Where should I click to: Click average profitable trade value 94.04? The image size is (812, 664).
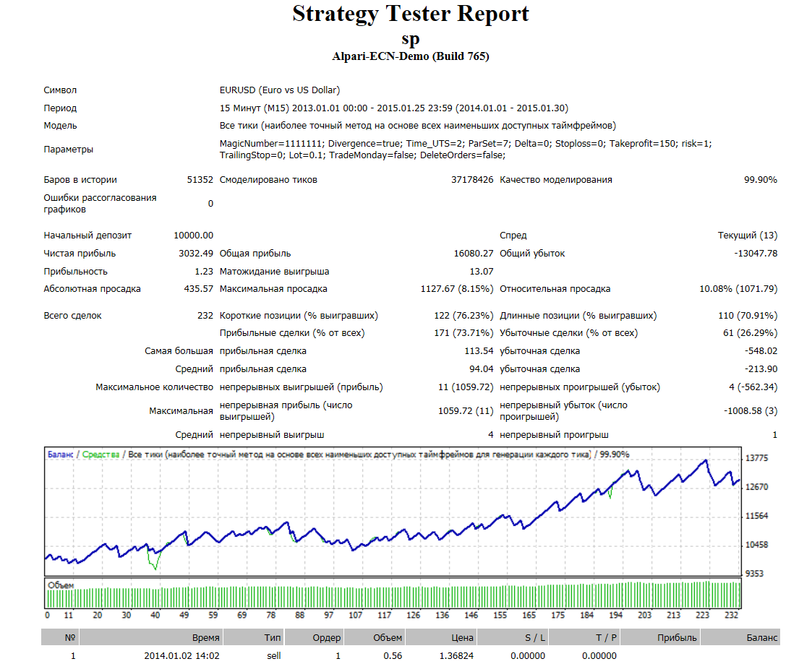481,369
